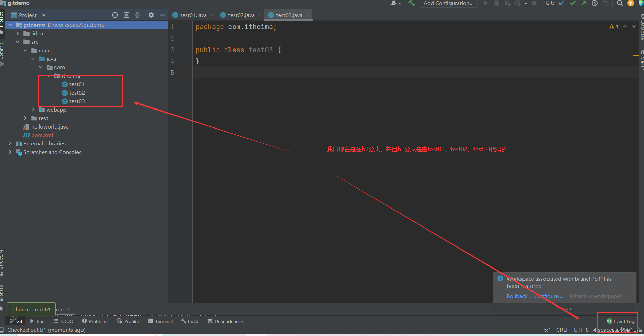Toggle the Git tool window button
The image size is (644, 336).
pyautogui.click(x=16, y=321)
